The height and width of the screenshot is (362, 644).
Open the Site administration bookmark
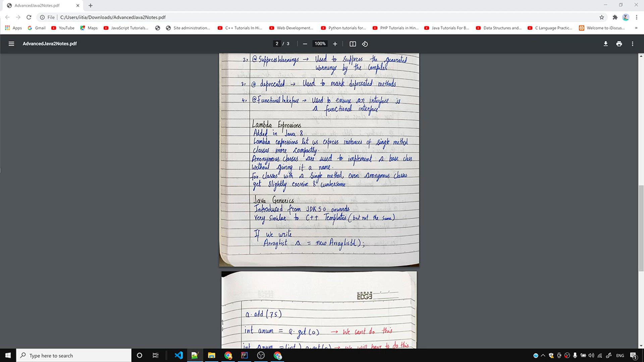tap(188, 28)
